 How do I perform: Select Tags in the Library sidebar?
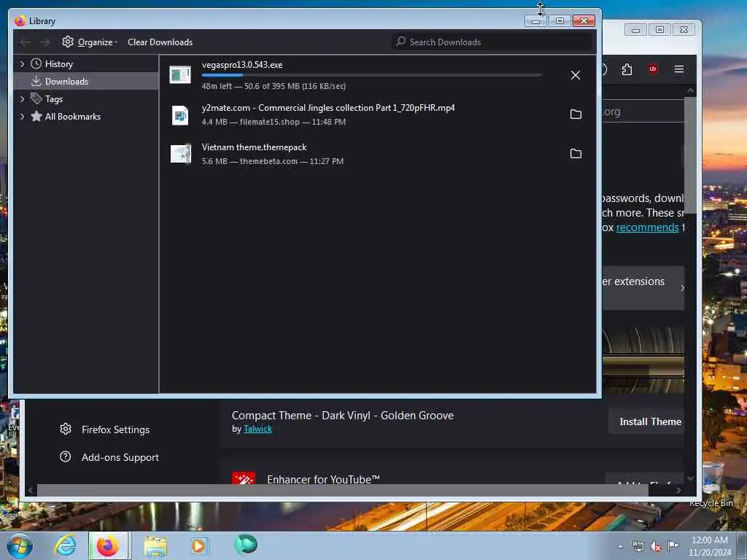[x=86, y=98]
